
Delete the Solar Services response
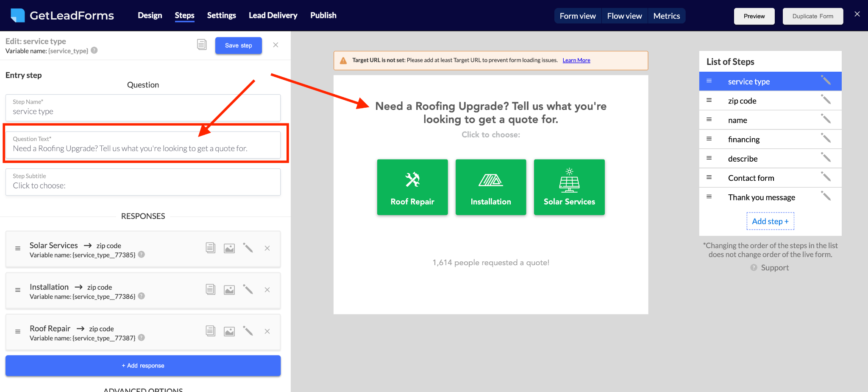point(267,248)
